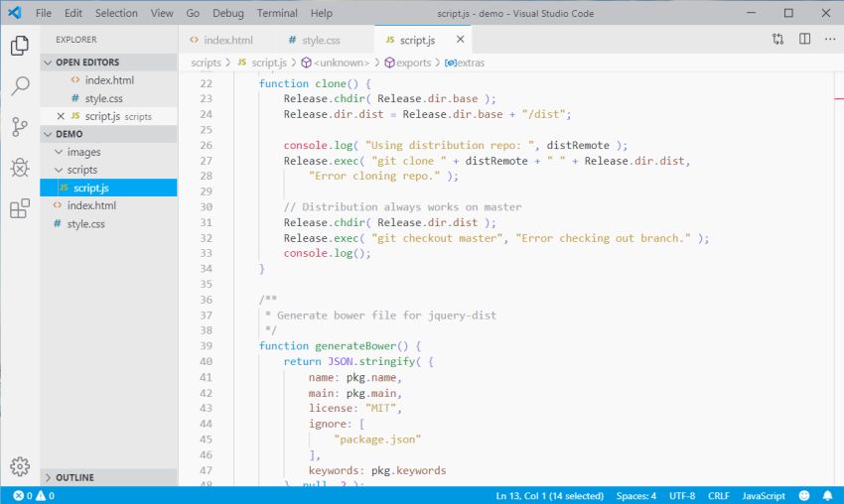Collapse the Open Editors section
Image resolution: width=844 pixels, height=504 pixels.
pyautogui.click(x=49, y=62)
